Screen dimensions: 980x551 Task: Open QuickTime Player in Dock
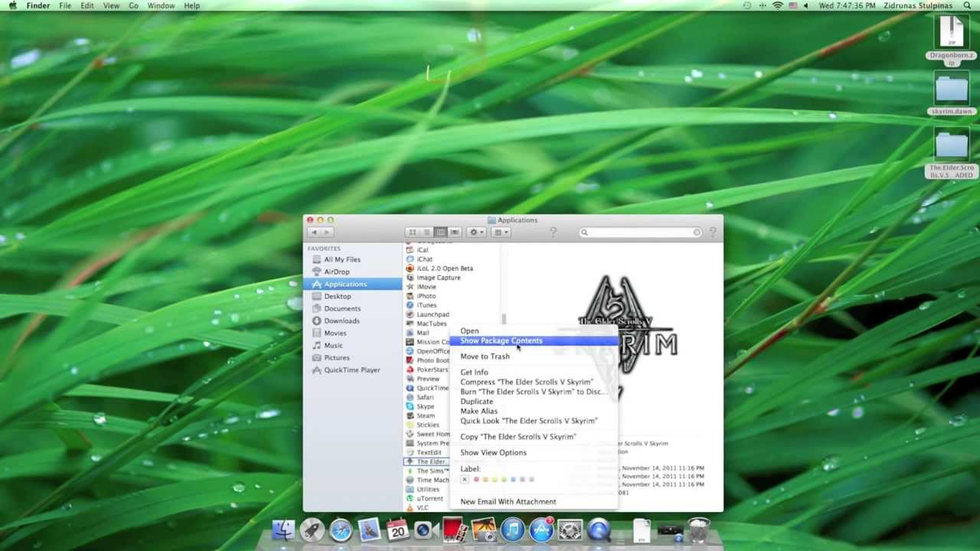point(599,530)
